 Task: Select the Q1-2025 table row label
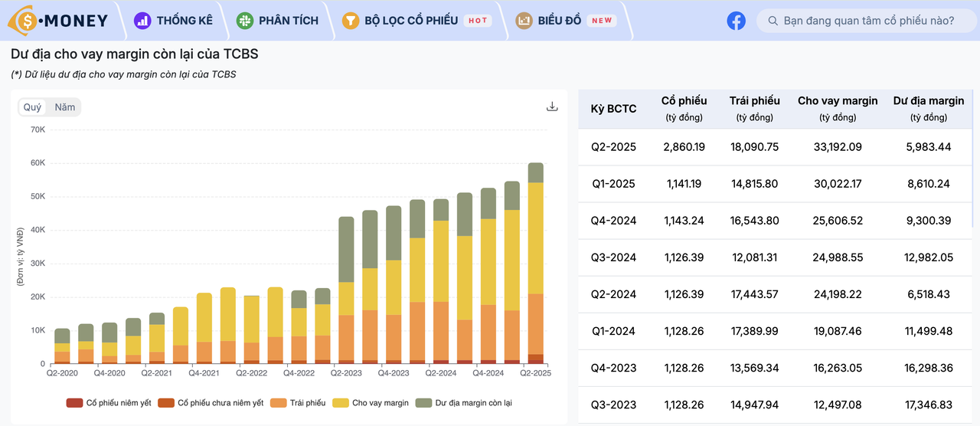point(613,184)
